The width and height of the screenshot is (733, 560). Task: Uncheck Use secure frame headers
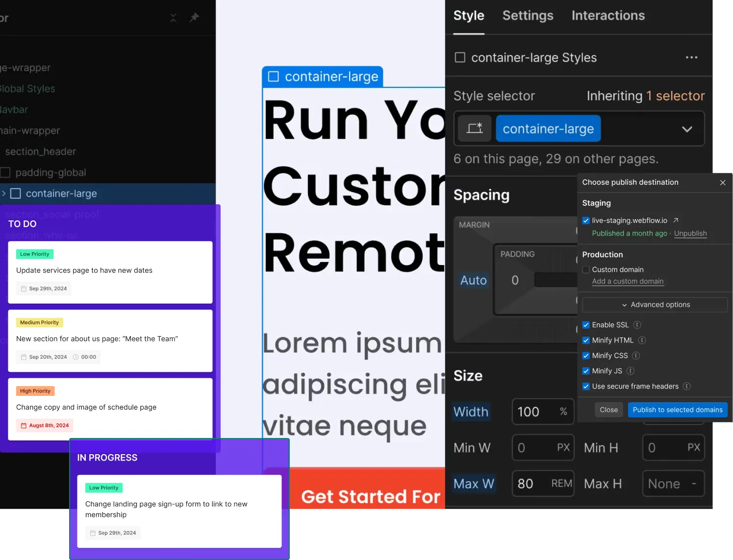[585, 386]
